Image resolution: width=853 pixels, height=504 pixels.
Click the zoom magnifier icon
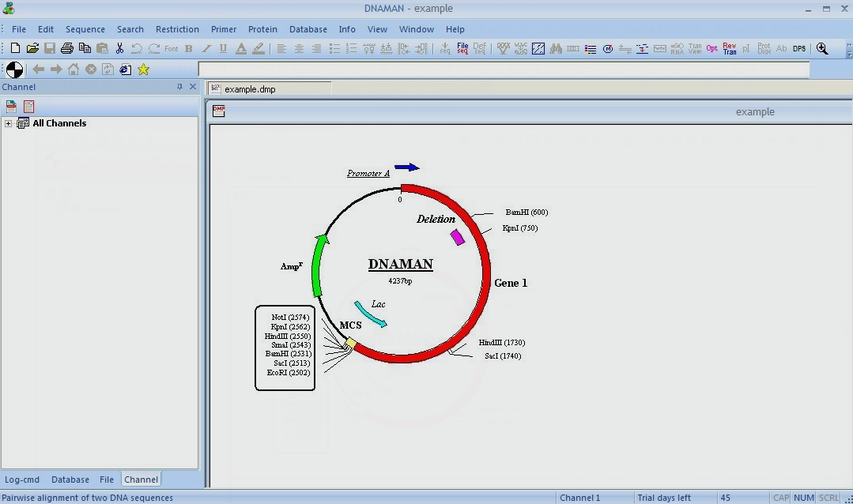coord(822,48)
